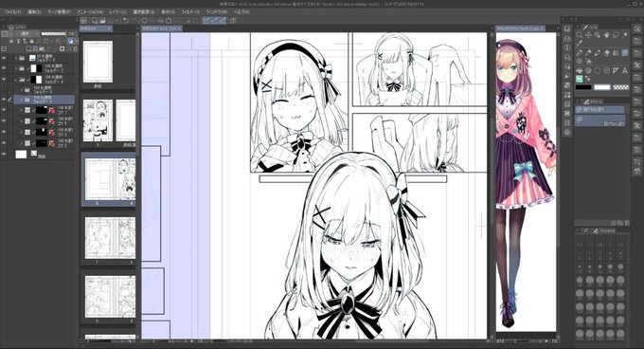
Task: Select the Hand tool in tool palette
Action: (607, 35)
